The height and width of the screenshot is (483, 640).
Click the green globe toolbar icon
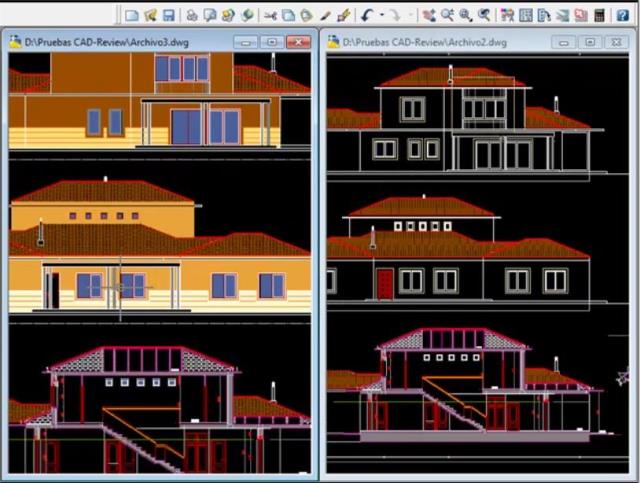[247, 16]
